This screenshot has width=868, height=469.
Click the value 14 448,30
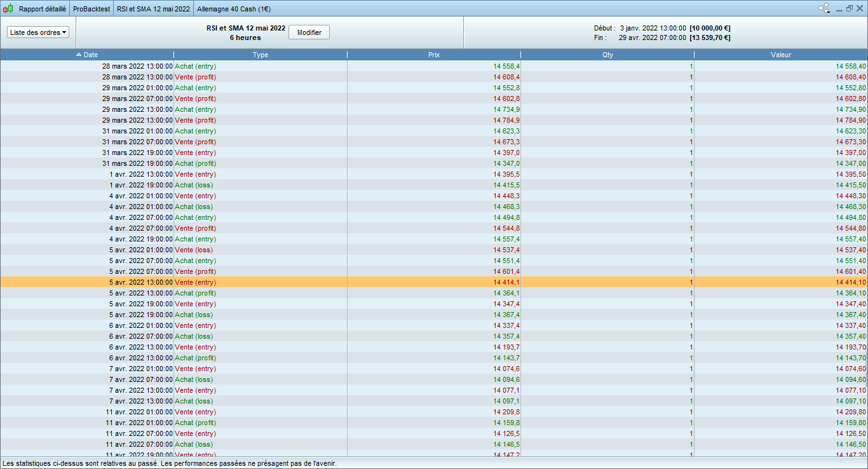pos(851,196)
